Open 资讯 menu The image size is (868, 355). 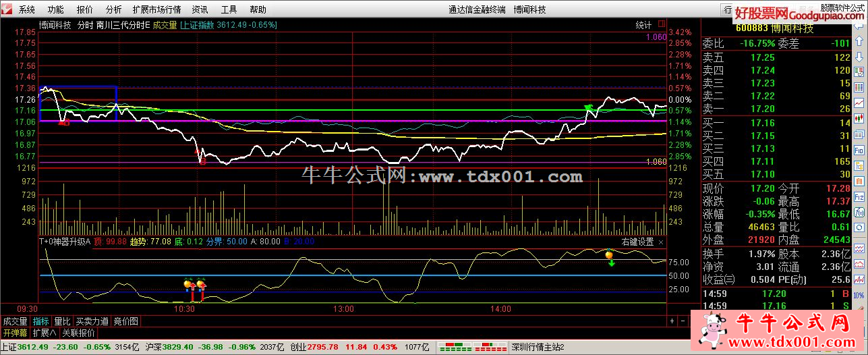coord(200,10)
